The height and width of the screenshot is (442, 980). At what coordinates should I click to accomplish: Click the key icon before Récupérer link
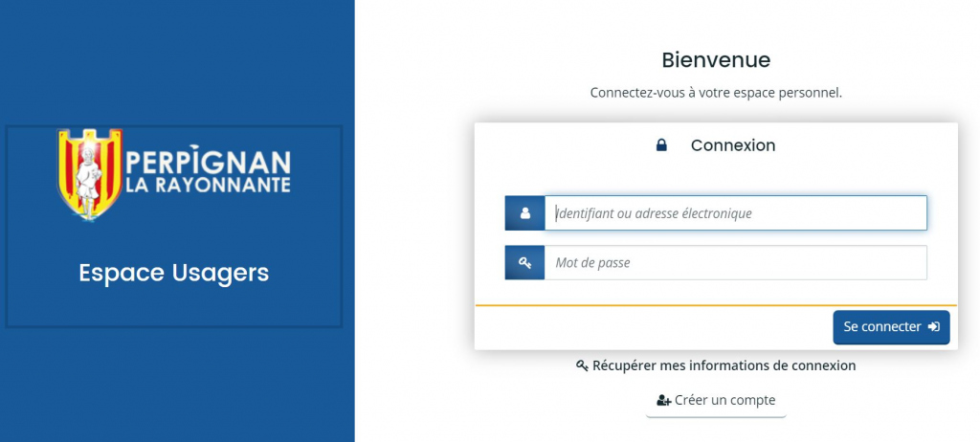pos(582,365)
